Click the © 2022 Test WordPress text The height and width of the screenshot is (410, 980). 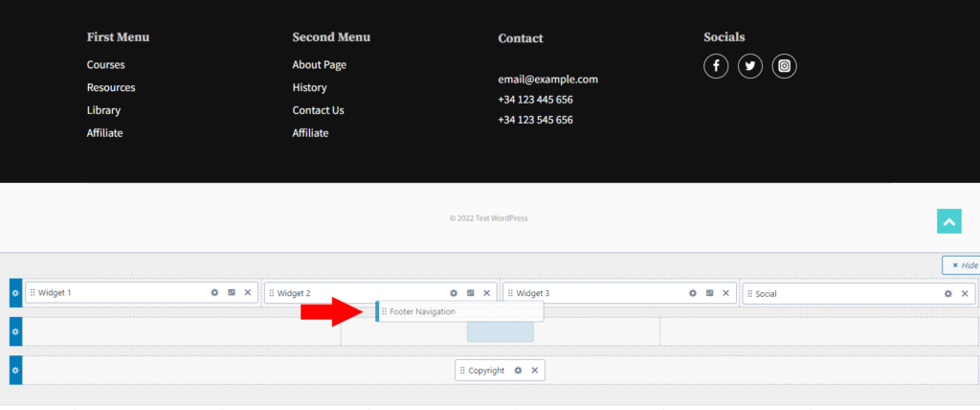489,218
